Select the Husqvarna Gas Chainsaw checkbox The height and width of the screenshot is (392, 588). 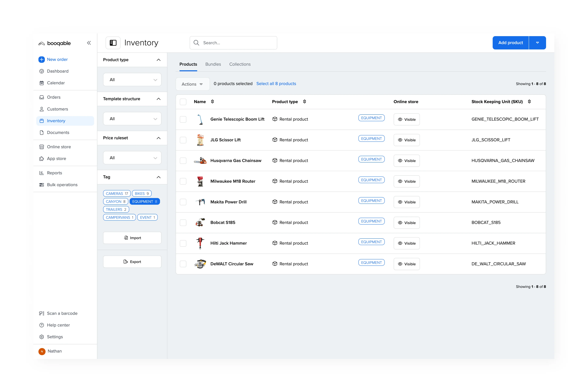tap(183, 160)
